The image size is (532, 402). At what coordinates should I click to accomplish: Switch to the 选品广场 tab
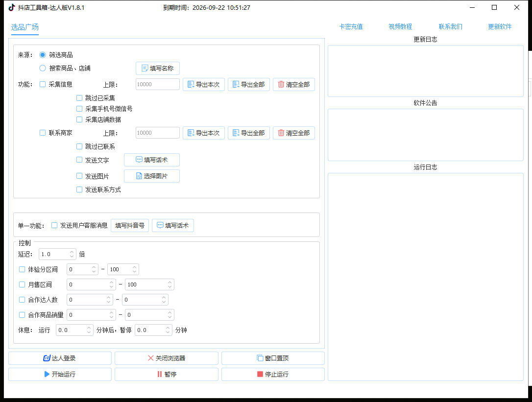coord(25,27)
